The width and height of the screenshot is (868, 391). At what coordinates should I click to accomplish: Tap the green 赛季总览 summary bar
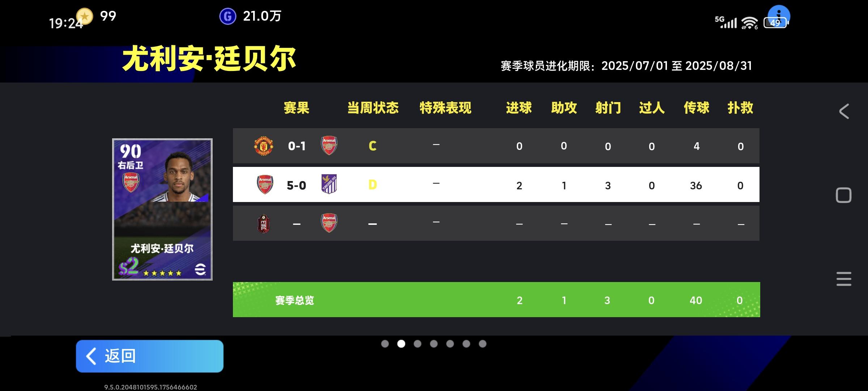coord(496,300)
